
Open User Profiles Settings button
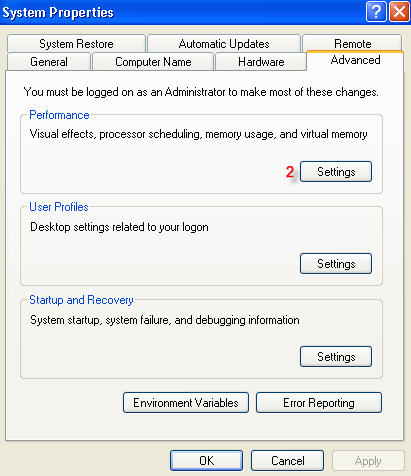[336, 264]
